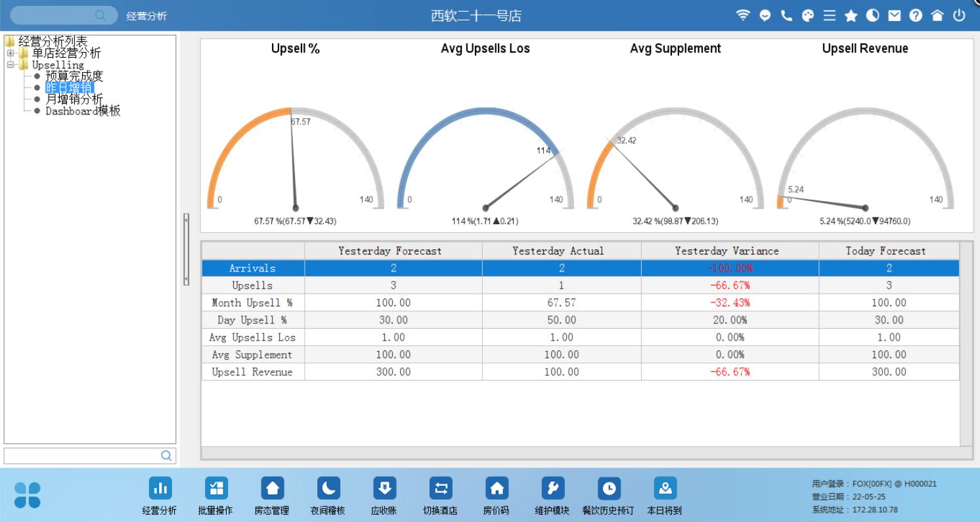The width and height of the screenshot is (980, 522).
Task: Click the Avg Upsells Los gauge chart
Action: coord(485,159)
